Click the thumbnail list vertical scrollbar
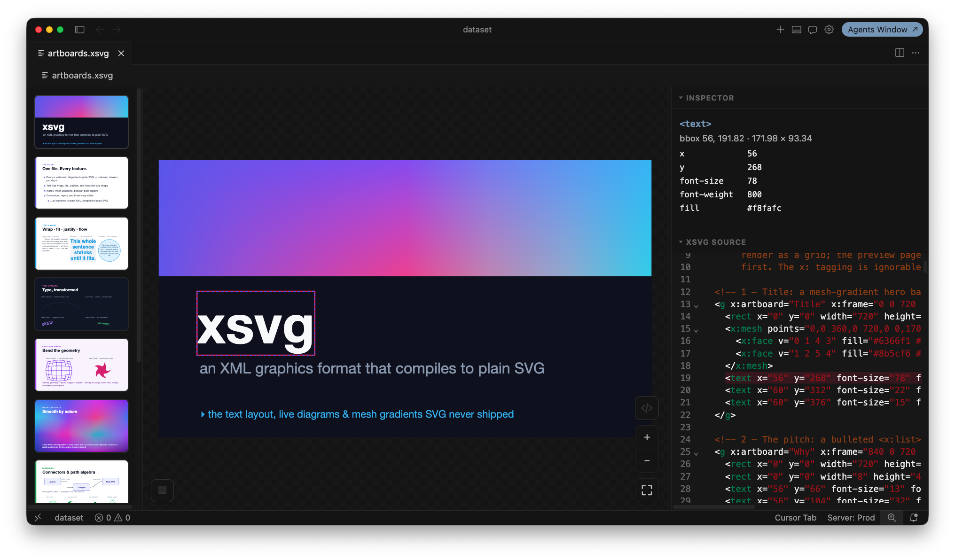 coord(139,226)
